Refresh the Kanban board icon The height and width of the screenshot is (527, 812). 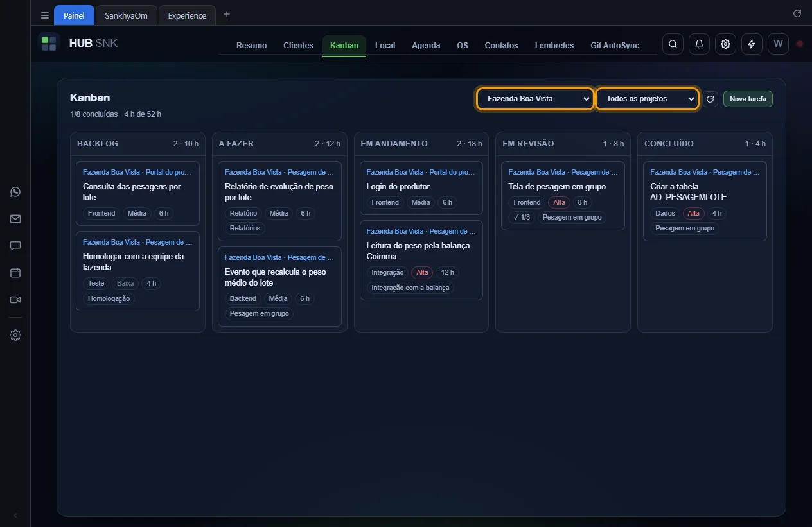coord(710,99)
